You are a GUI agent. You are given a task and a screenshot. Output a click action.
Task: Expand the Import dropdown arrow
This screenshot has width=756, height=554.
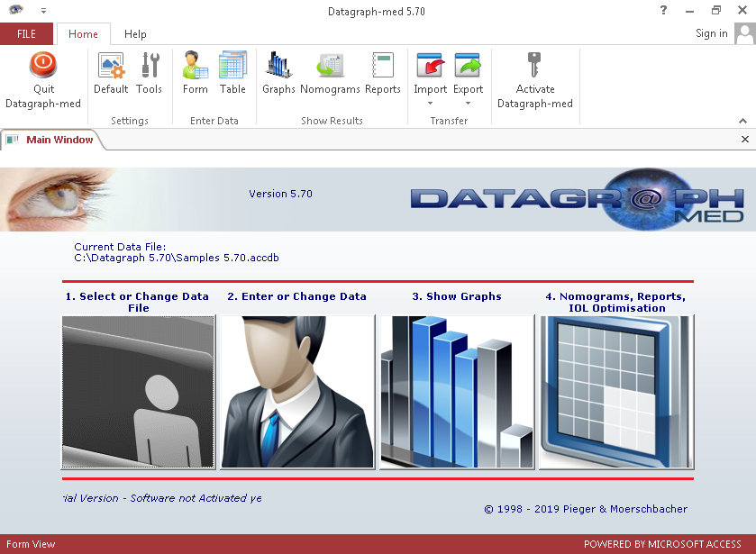point(430,104)
